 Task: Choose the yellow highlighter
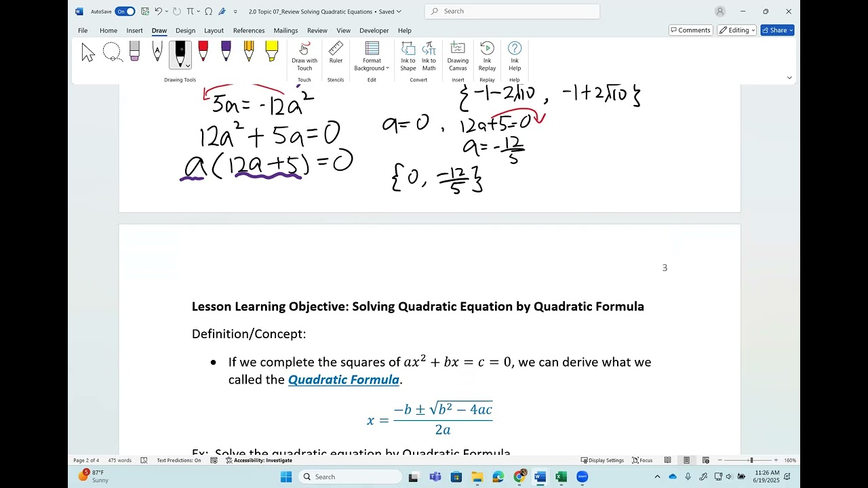pos(272,53)
